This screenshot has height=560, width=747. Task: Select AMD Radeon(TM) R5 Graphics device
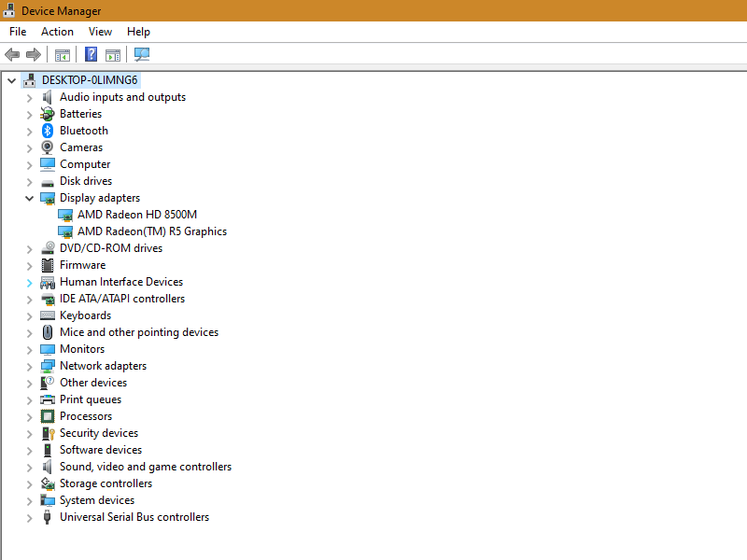pos(152,231)
